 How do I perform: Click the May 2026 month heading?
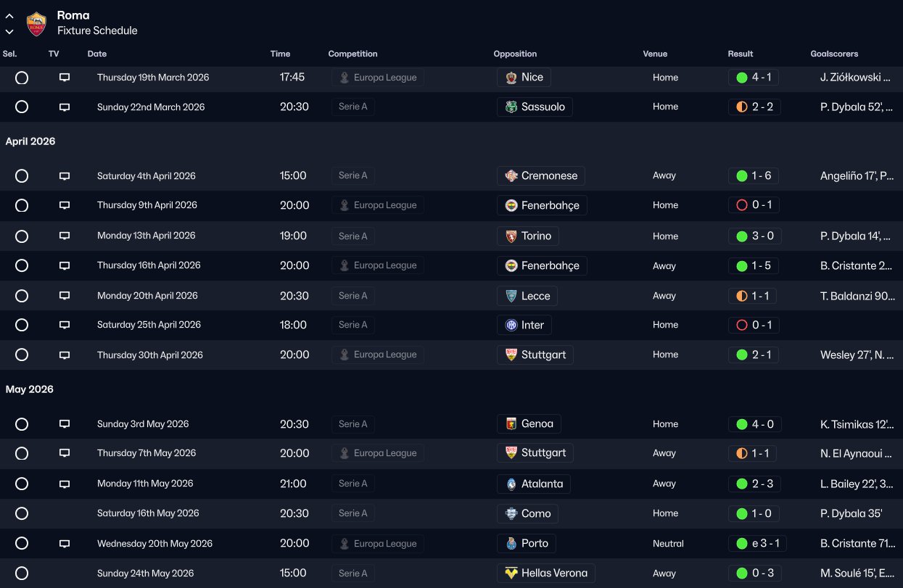point(30,389)
